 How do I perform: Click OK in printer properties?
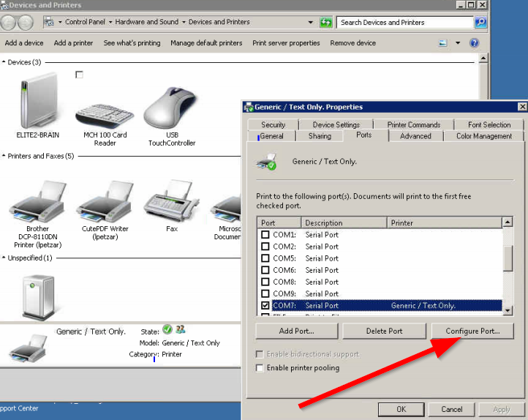click(x=401, y=409)
